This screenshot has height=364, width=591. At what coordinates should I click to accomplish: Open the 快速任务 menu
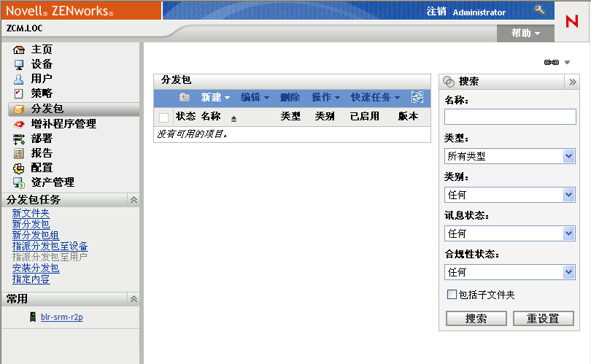(x=376, y=97)
